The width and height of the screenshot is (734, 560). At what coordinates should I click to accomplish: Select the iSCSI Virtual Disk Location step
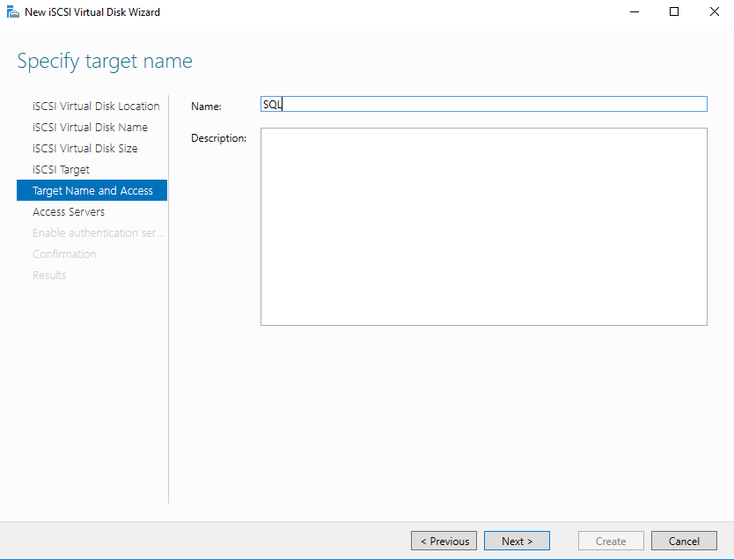96,106
